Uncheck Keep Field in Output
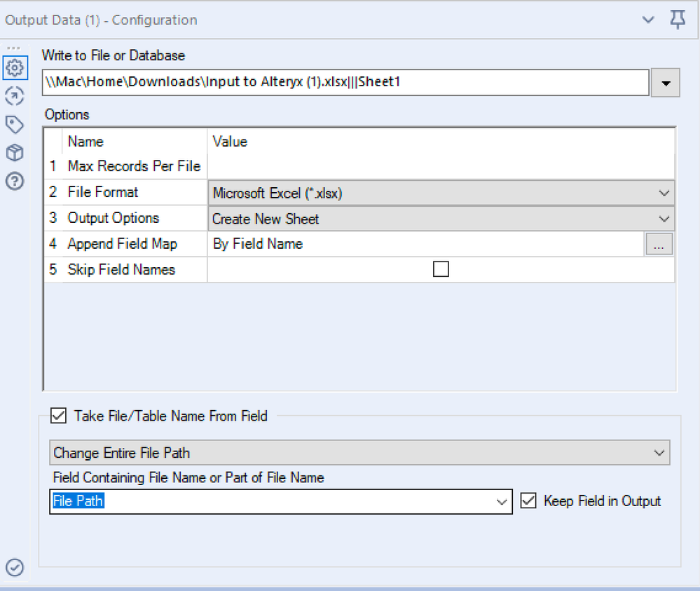Image resolution: width=700 pixels, height=591 pixels. coord(528,501)
